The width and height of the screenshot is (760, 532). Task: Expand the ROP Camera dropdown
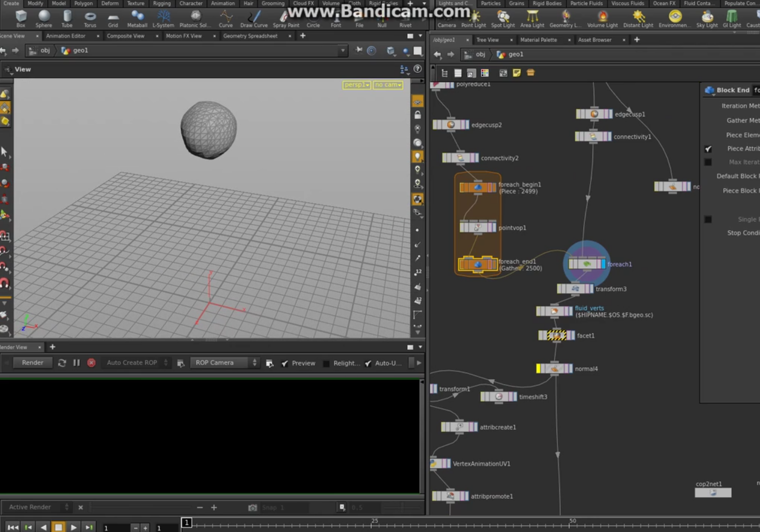(x=224, y=363)
